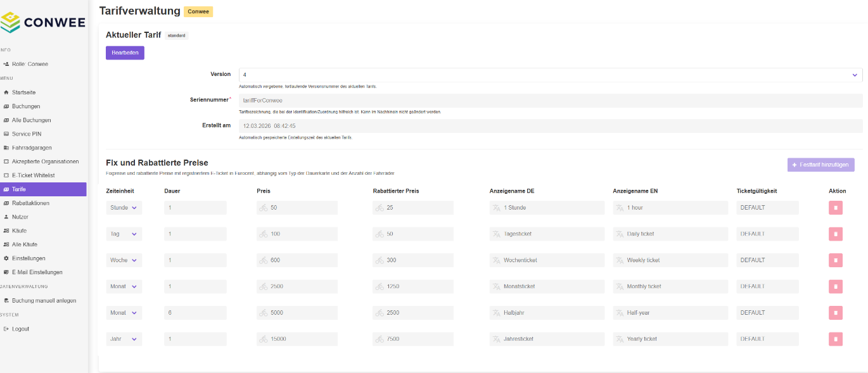The height and width of the screenshot is (373, 868).
Task: Click the icon beside Buchung manuell anlegen
Action: pos(6,301)
